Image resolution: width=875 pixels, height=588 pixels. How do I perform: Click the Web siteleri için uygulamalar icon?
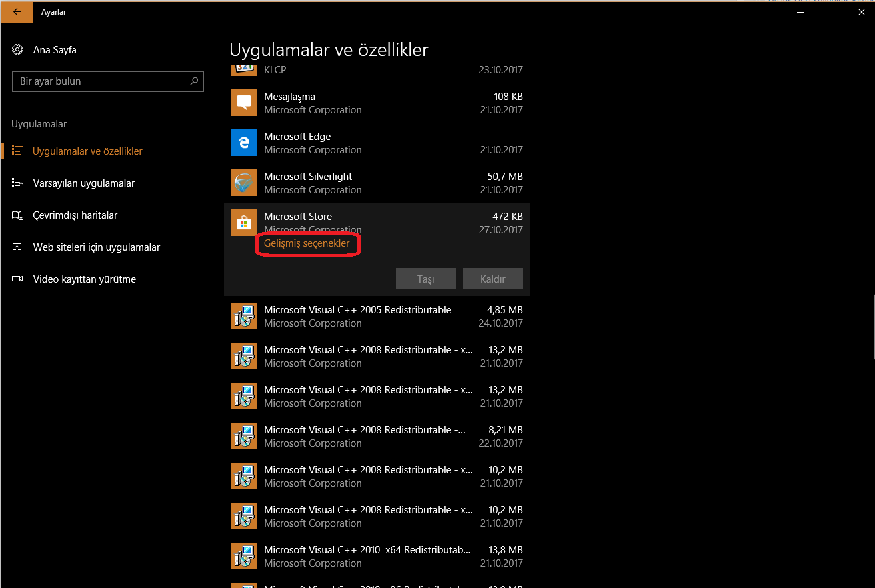[x=17, y=247]
